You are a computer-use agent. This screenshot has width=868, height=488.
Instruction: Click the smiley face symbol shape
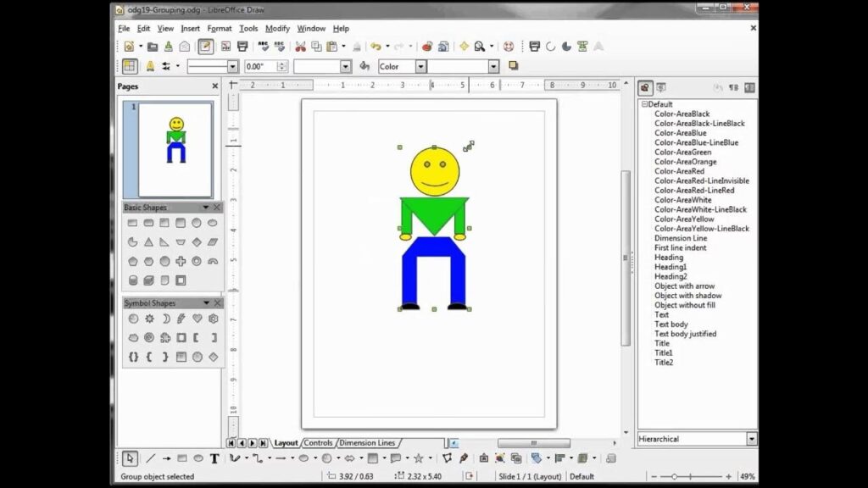pos(133,319)
